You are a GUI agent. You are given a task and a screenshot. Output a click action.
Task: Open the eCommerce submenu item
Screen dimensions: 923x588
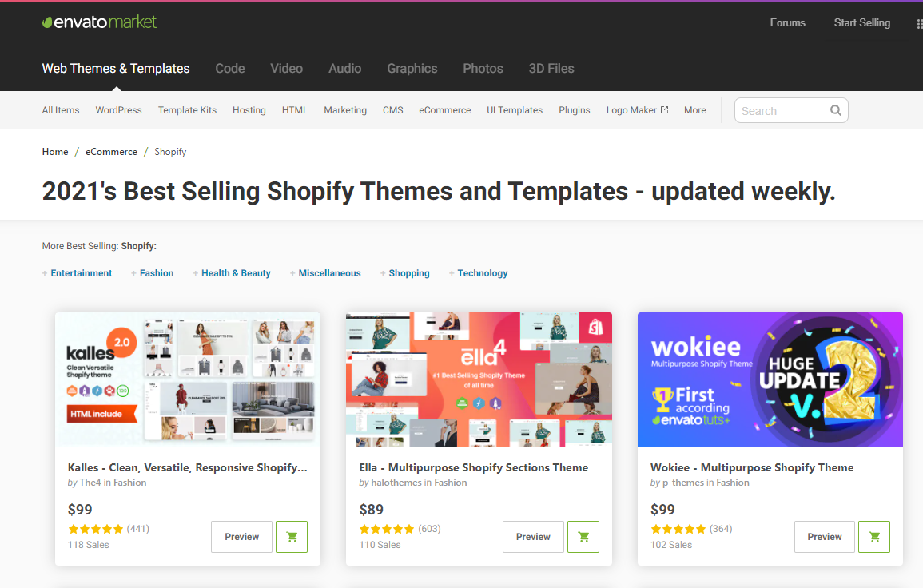pos(445,110)
